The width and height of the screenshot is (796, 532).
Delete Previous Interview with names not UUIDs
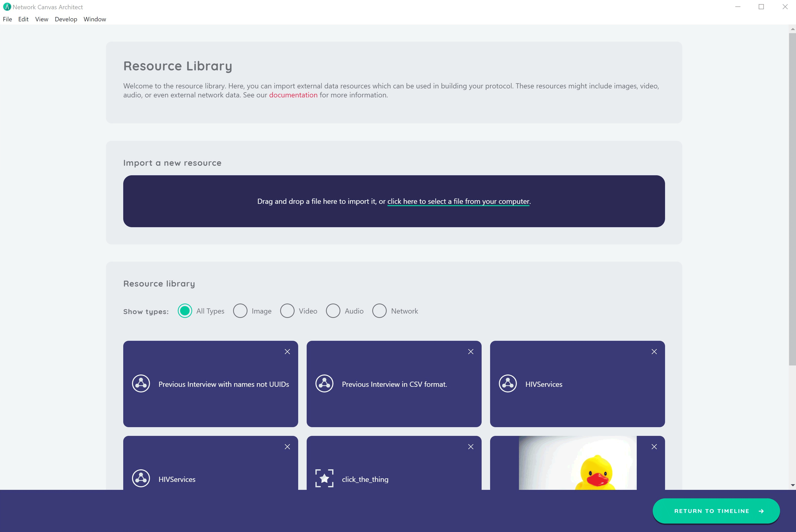pyautogui.click(x=287, y=352)
